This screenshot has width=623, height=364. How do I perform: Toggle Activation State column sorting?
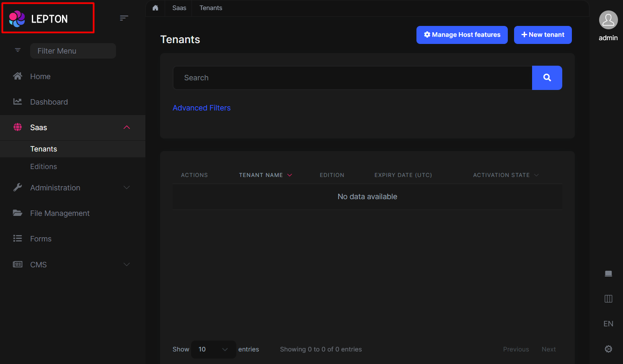(505, 175)
